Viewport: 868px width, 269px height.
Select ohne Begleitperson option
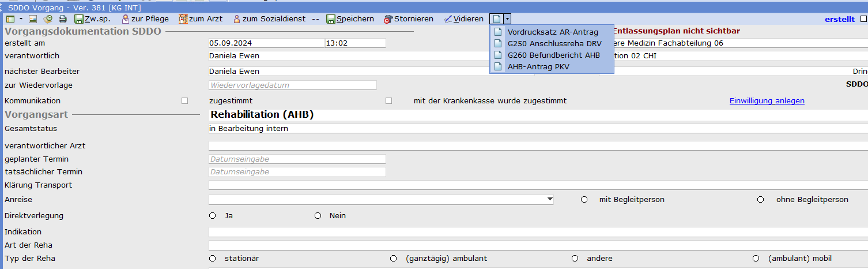point(761,199)
